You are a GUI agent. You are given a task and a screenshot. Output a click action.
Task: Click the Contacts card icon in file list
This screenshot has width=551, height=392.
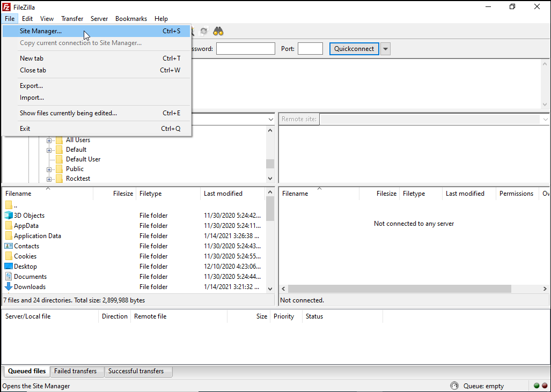(x=9, y=246)
